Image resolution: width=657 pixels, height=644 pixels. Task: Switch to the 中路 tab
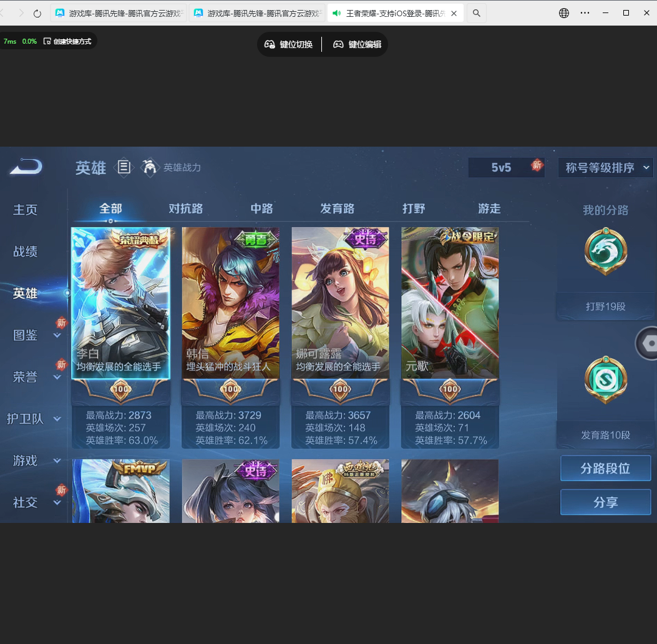(262, 208)
